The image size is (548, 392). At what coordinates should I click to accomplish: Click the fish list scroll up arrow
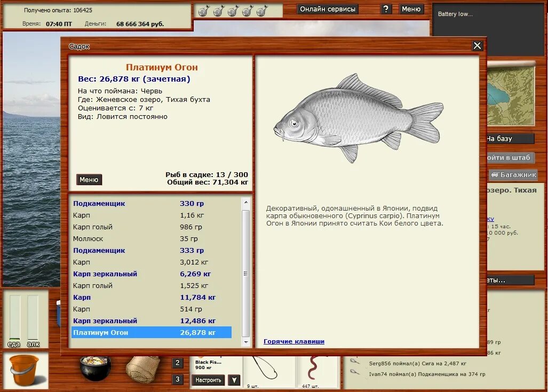click(x=245, y=202)
